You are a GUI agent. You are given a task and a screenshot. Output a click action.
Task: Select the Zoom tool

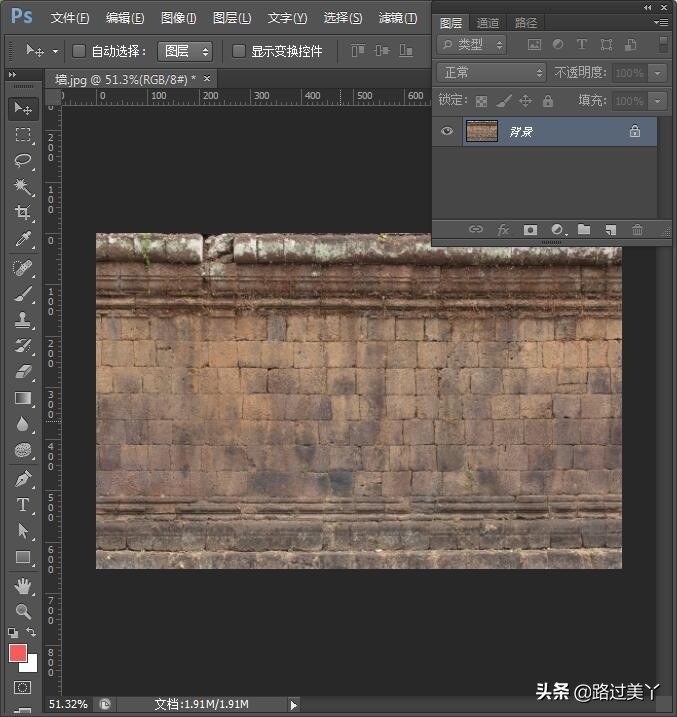23,611
